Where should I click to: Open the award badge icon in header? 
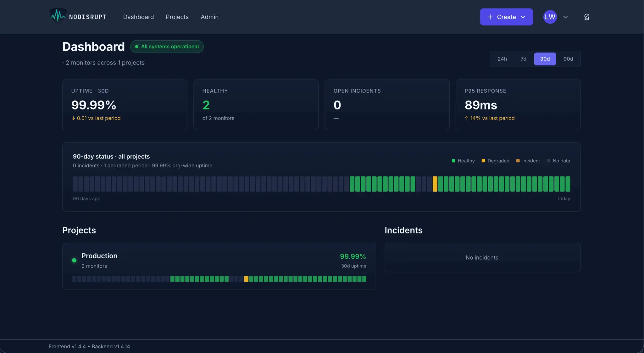point(587,17)
